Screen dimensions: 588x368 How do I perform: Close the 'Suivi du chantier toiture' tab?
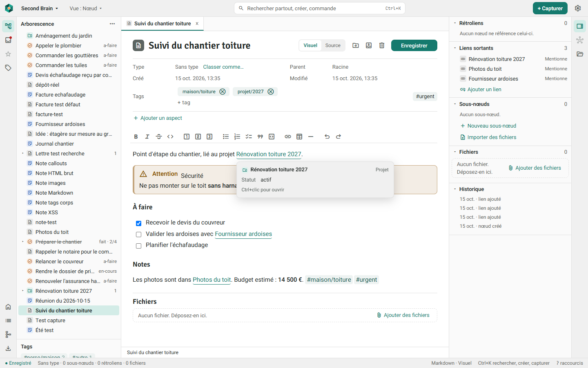point(197,24)
